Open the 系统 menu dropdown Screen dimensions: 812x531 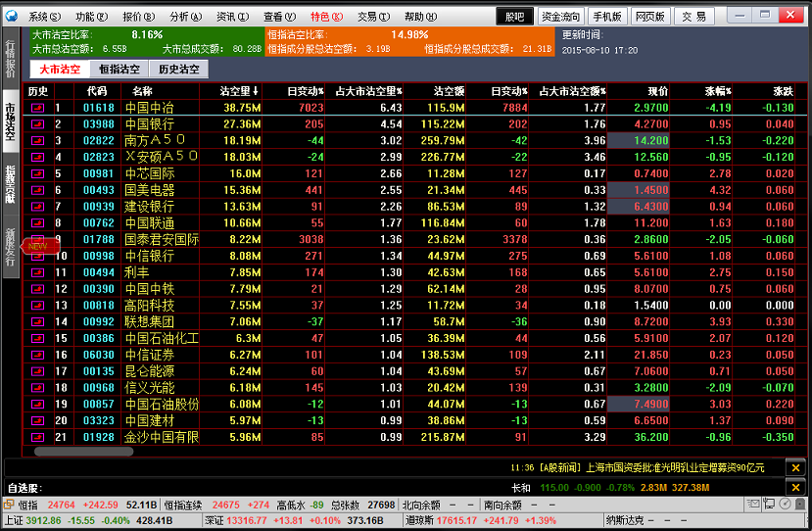coord(44,17)
